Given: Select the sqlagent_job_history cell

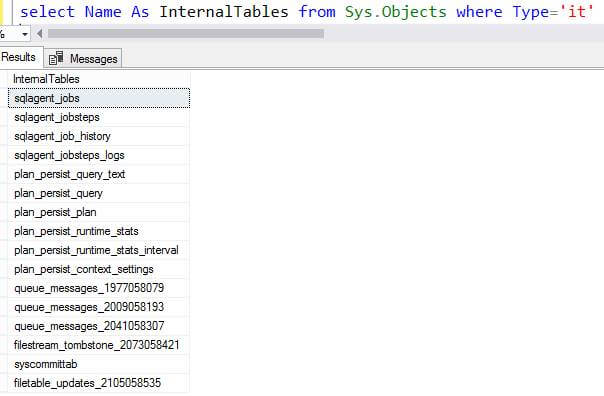Looking at the screenshot, I should [99, 136].
